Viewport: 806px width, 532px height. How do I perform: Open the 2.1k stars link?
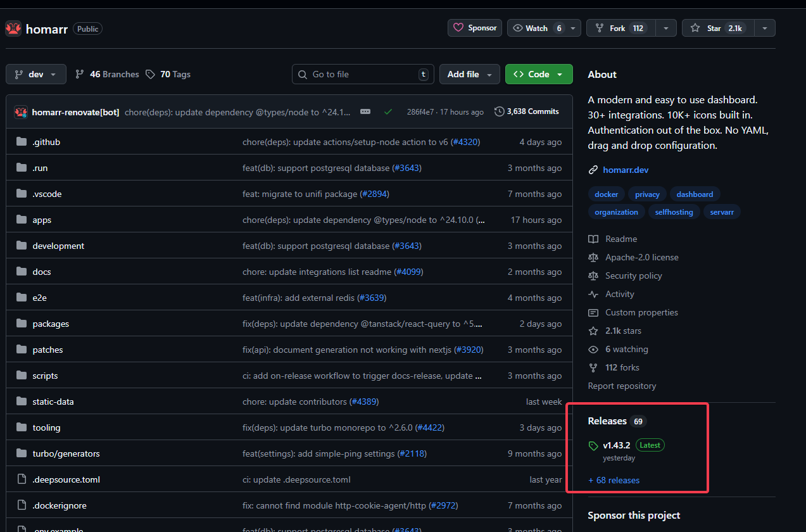click(x=615, y=331)
